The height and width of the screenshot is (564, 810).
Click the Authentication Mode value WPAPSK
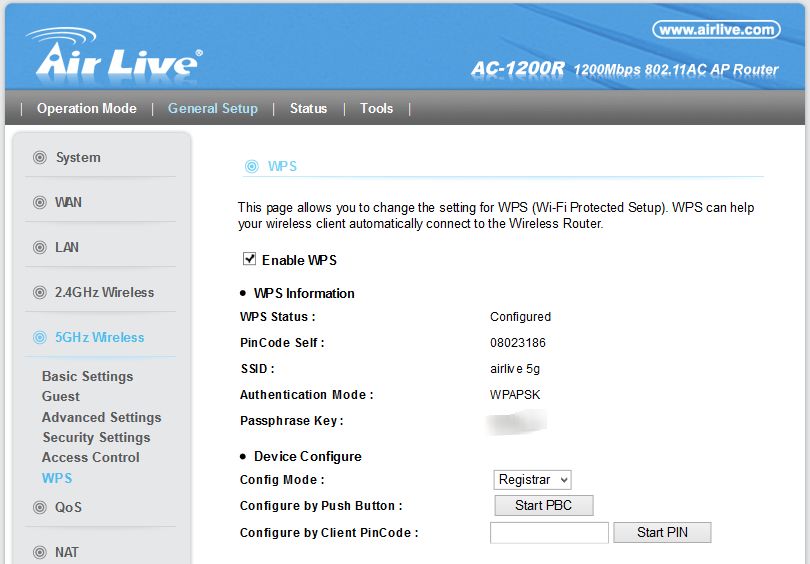point(515,395)
